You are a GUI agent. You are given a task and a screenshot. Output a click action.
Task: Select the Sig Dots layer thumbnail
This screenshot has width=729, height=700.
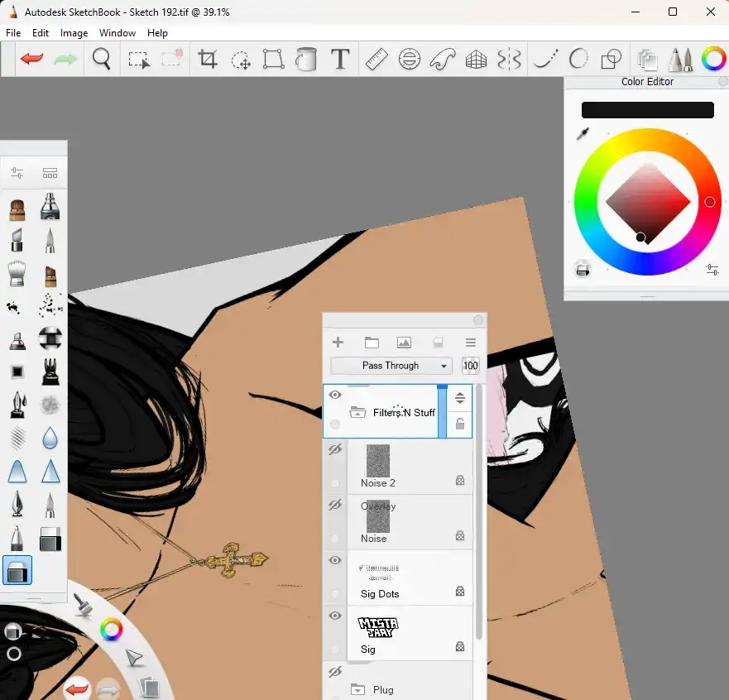(379, 571)
